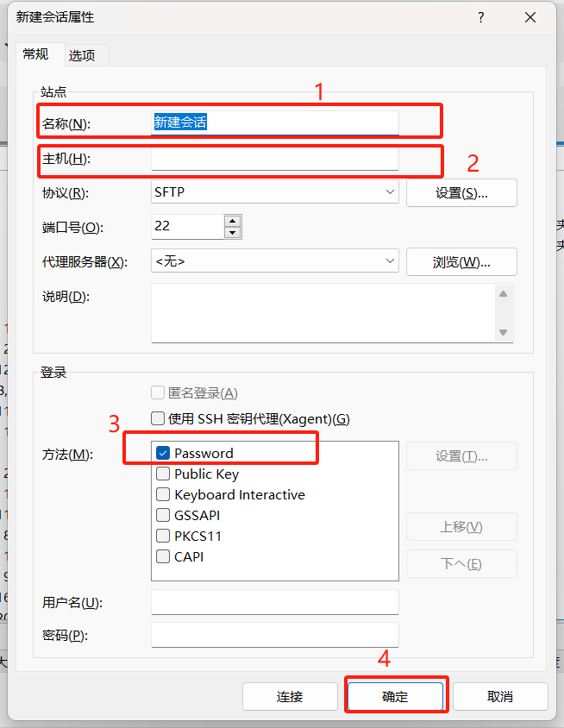564x728 pixels.
Task: Toggle the CAPI checkbox
Action: pos(163,556)
